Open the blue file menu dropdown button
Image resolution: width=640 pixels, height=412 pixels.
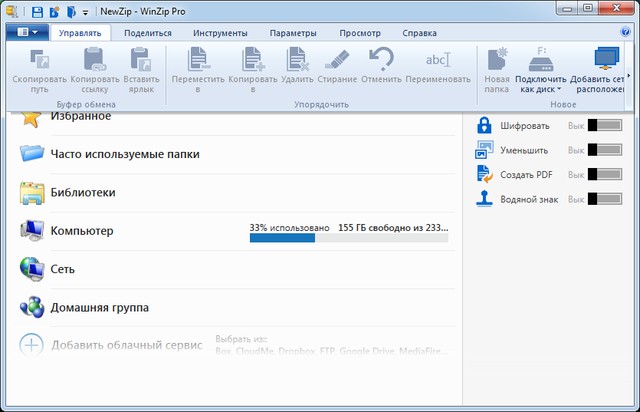tap(26, 32)
